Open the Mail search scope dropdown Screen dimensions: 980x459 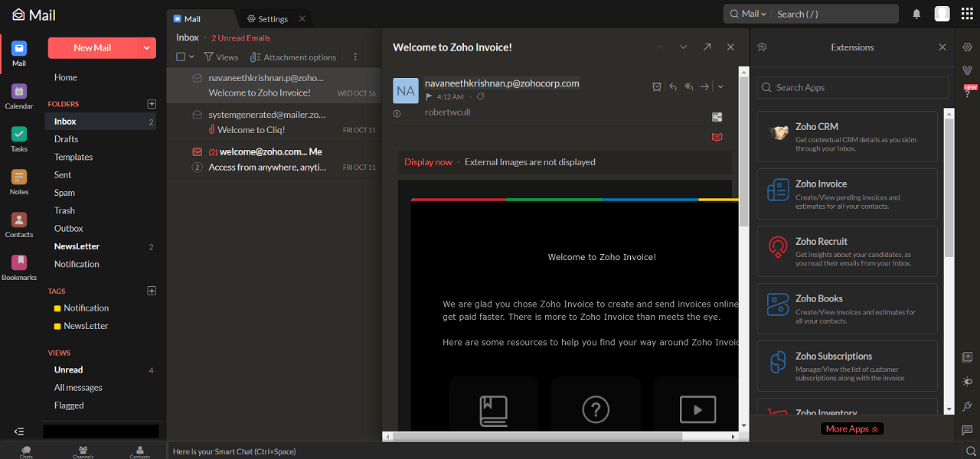coord(748,14)
